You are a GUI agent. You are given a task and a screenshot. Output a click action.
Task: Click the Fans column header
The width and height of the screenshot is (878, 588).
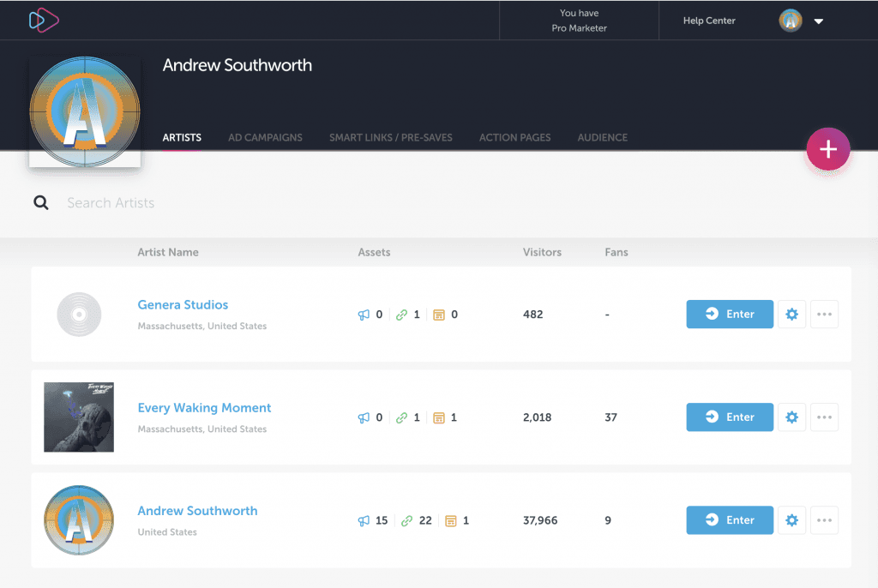point(616,252)
